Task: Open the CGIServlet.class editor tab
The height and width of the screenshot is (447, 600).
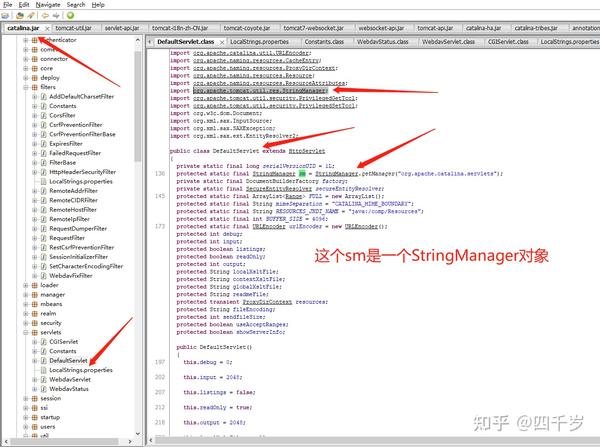Action: click(508, 42)
